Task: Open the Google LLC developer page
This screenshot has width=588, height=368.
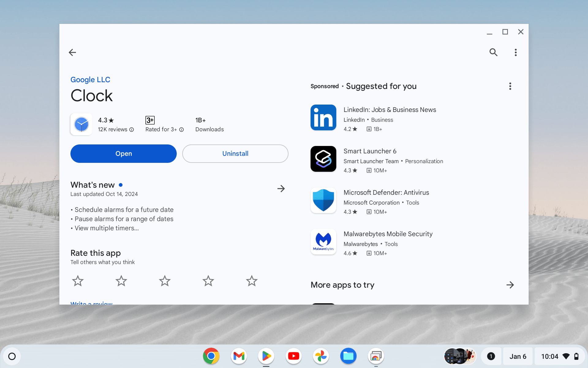Action: [x=90, y=80]
